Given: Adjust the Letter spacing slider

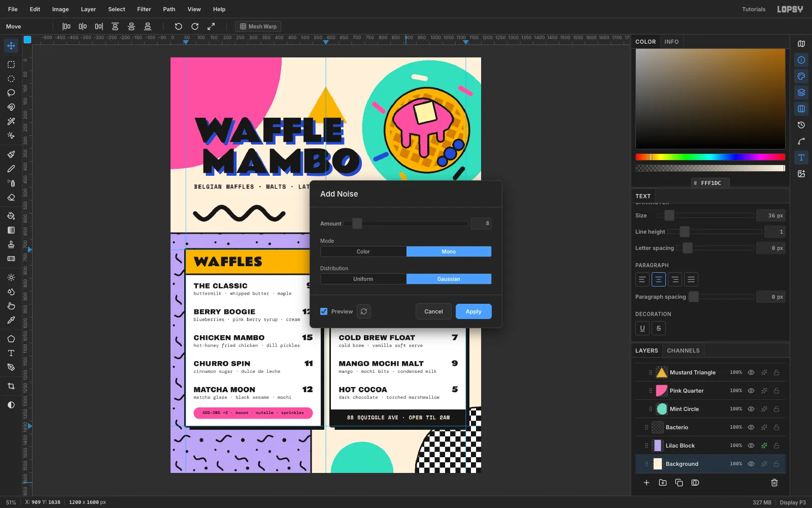Looking at the screenshot, I should pyautogui.click(x=716, y=248).
